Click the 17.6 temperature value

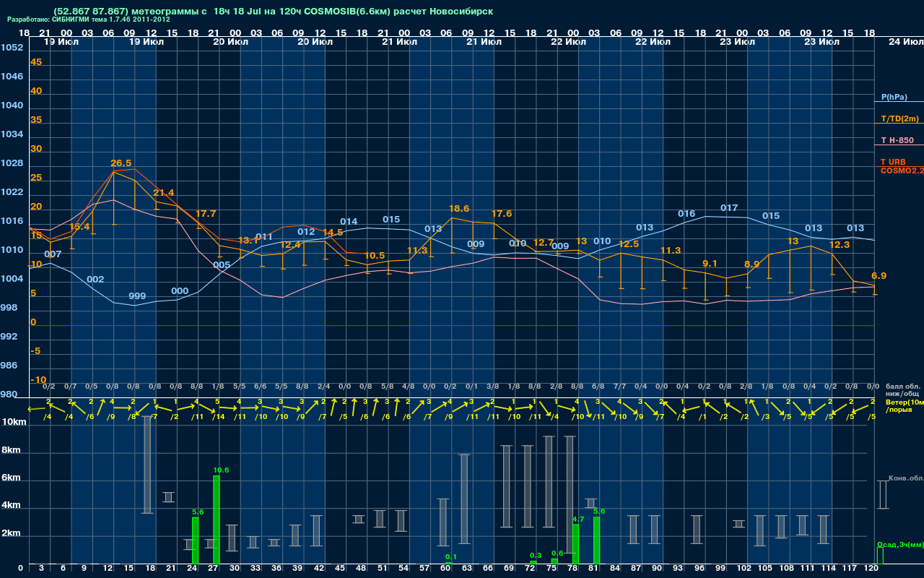502,214
